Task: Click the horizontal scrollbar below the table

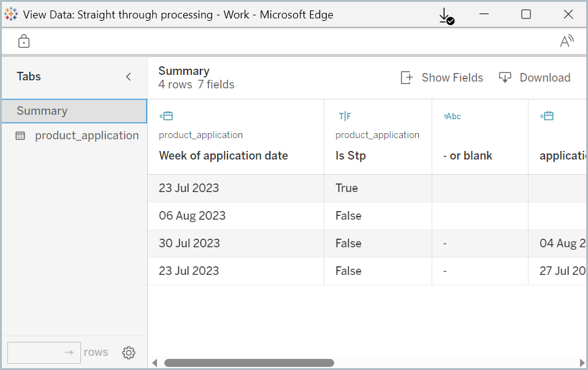Action: [248, 363]
